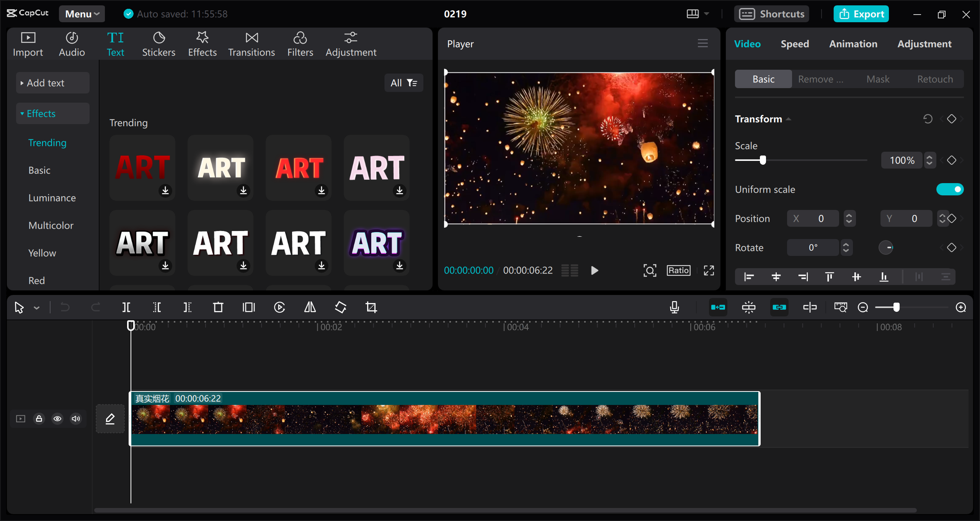
Task: Click the Export button
Action: (x=861, y=14)
